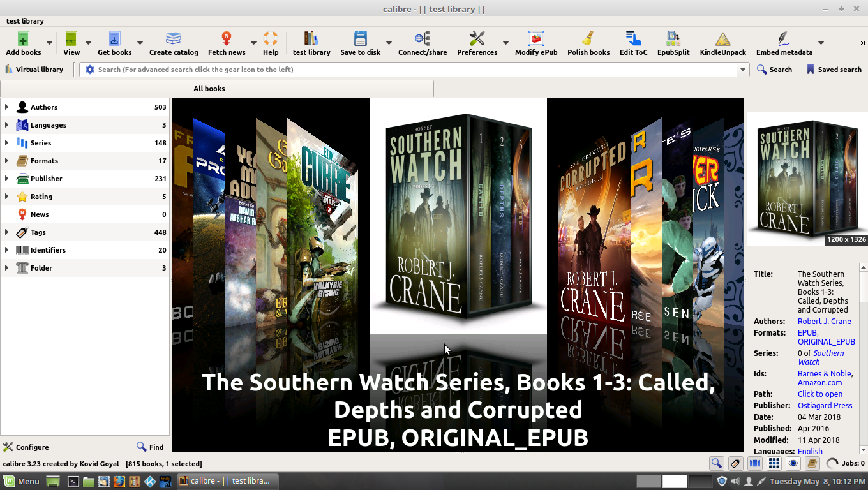Switch to the All books tab
This screenshot has height=490, width=868.
(217, 89)
